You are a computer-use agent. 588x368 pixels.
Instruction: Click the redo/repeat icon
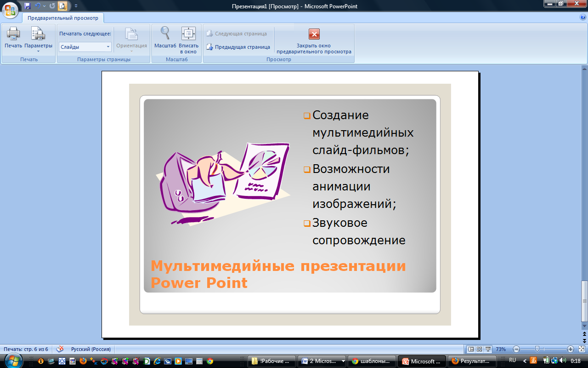(52, 6)
